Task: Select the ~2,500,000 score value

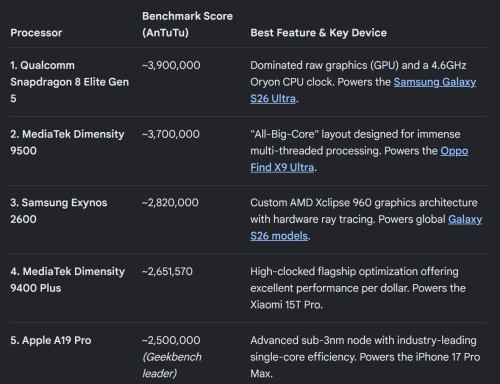Action: [x=171, y=340]
